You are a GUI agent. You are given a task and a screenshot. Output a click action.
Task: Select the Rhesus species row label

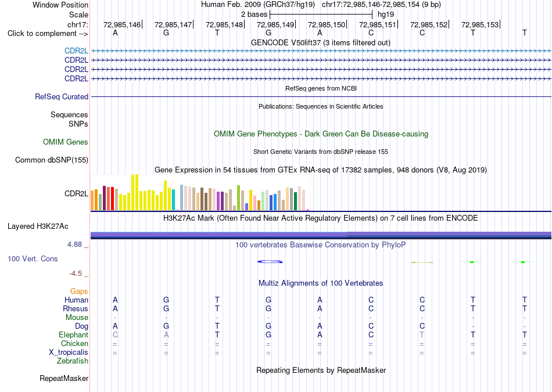click(76, 309)
